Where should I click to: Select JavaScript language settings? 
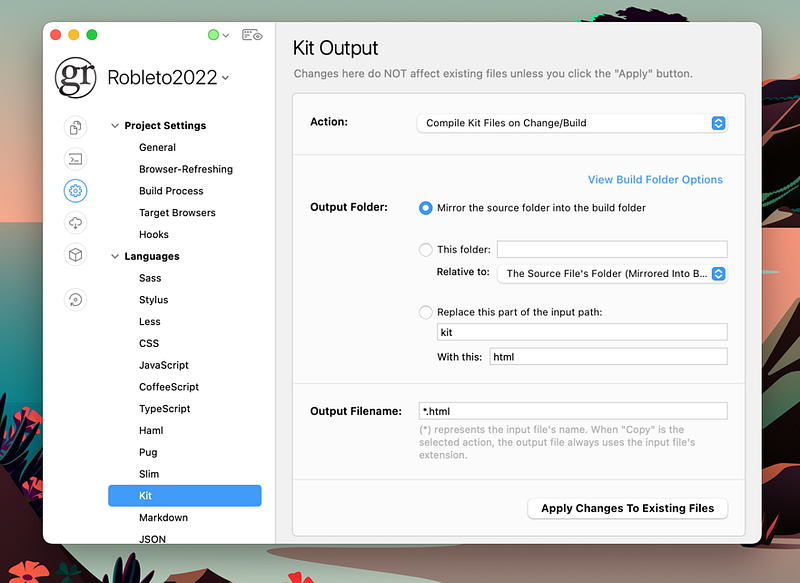click(164, 365)
